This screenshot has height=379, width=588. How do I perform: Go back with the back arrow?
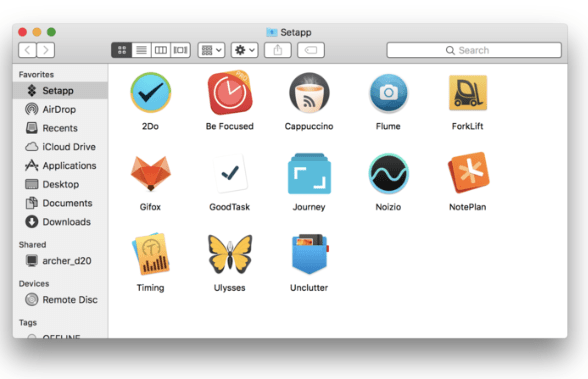pos(27,50)
